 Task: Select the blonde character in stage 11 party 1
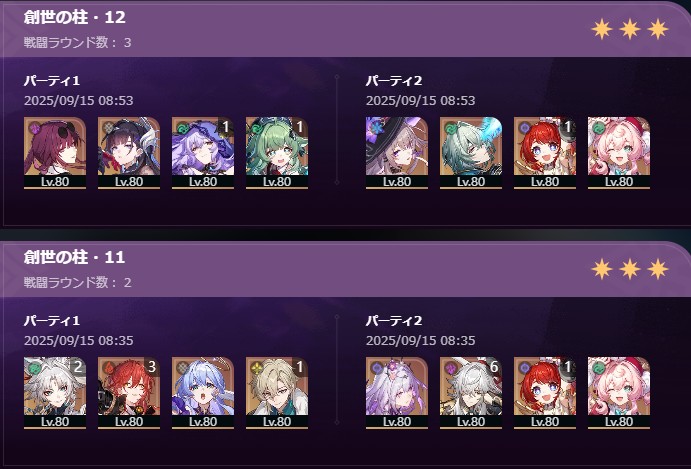(277, 393)
